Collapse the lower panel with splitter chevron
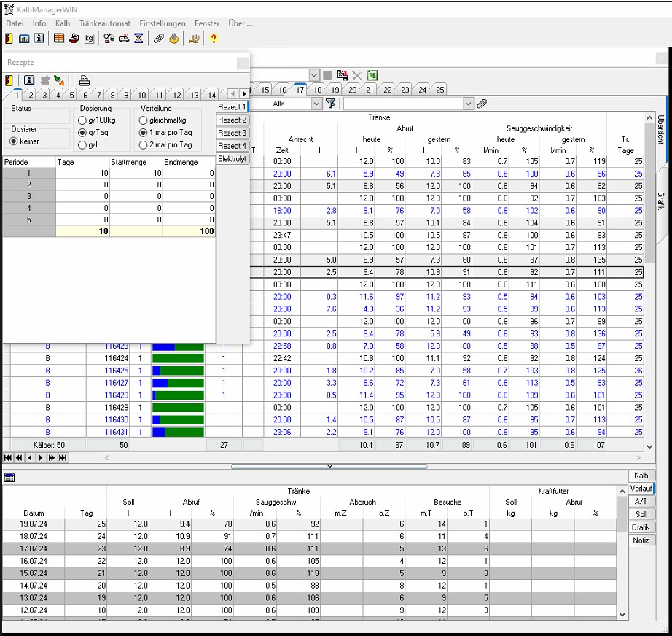The image size is (672, 636). pyautogui.click(x=329, y=465)
